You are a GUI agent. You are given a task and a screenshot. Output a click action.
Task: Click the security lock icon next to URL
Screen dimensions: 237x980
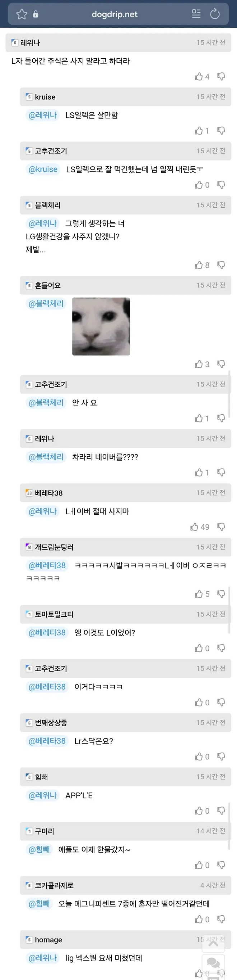coord(35,14)
